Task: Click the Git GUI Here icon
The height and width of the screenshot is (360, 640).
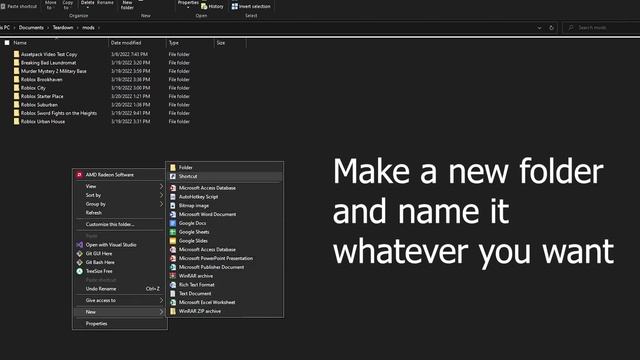Action: pyautogui.click(x=80, y=253)
